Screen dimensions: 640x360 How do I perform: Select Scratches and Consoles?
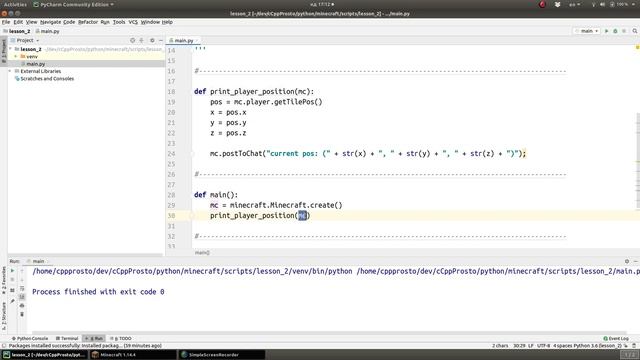coord(44,79)
